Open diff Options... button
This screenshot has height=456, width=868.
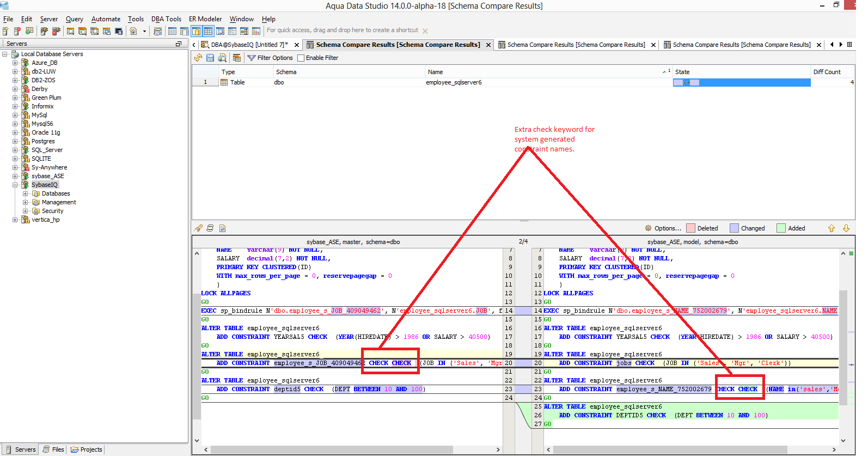point(663,228)
